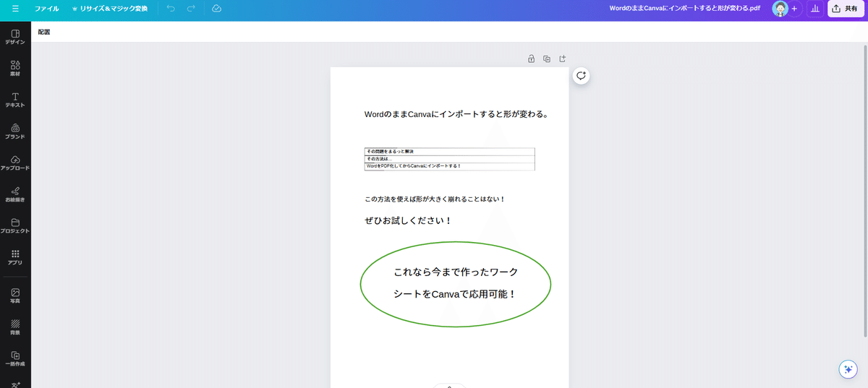Click the 共有 share button
This screenshot has height=388, width=868.
pyautogui.click(x=846, y=9)
